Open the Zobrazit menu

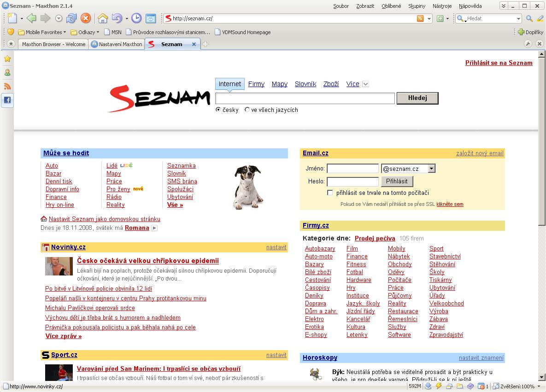(x=365, y=6)
